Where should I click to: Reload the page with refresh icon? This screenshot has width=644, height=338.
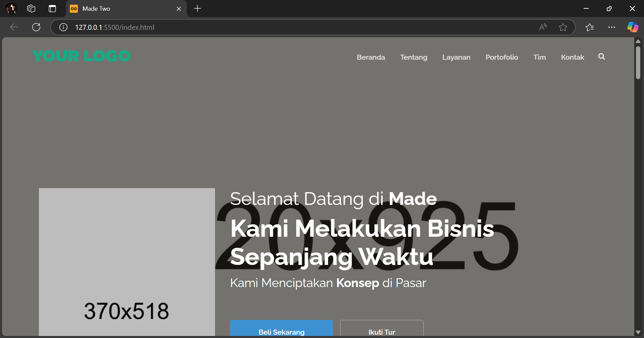(x=36, y=27)
